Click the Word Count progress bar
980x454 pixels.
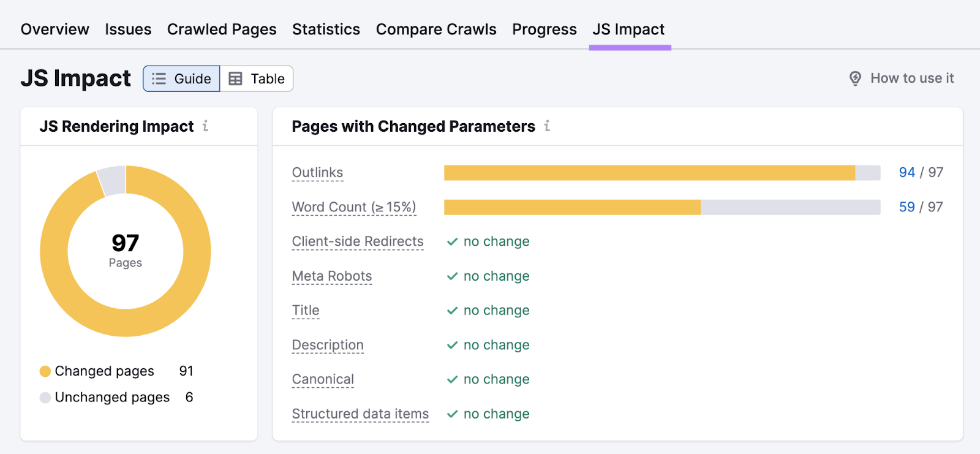click(x=662, y=207)
